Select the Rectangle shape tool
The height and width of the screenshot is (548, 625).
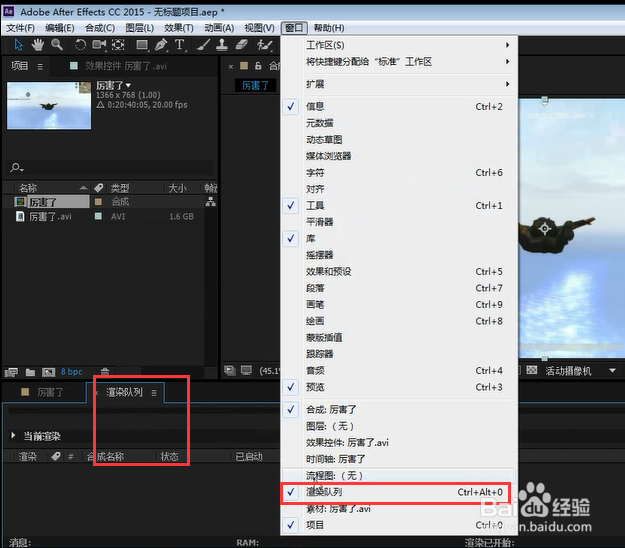[142, 45]
